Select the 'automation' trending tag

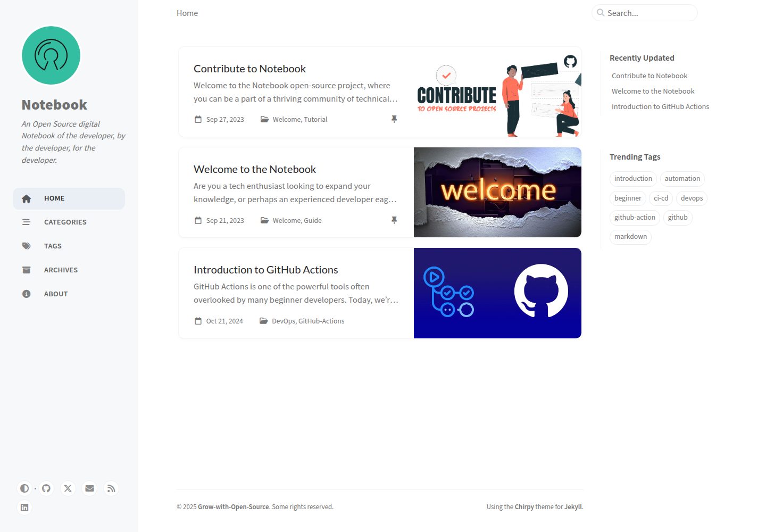(682, 179)
